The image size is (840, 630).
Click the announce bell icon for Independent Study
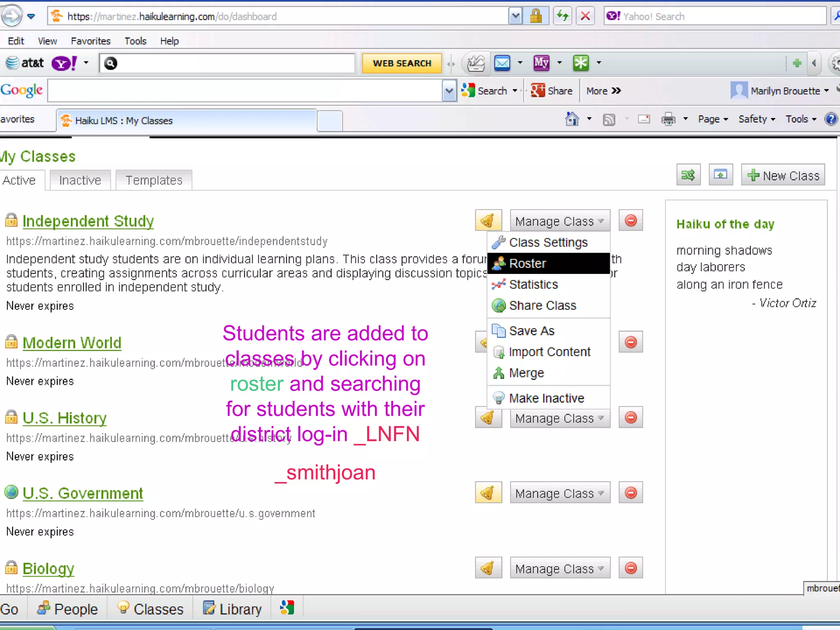[x=488, y=221]
